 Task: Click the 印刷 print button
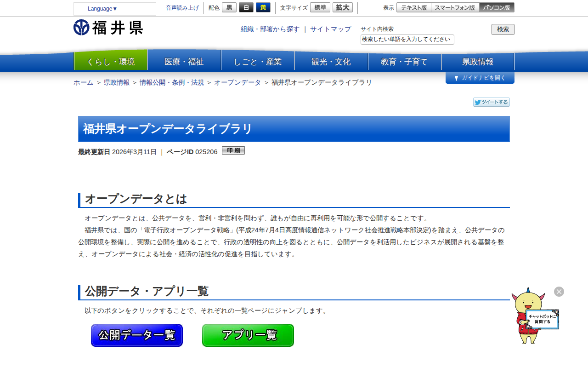coord(233,150)
